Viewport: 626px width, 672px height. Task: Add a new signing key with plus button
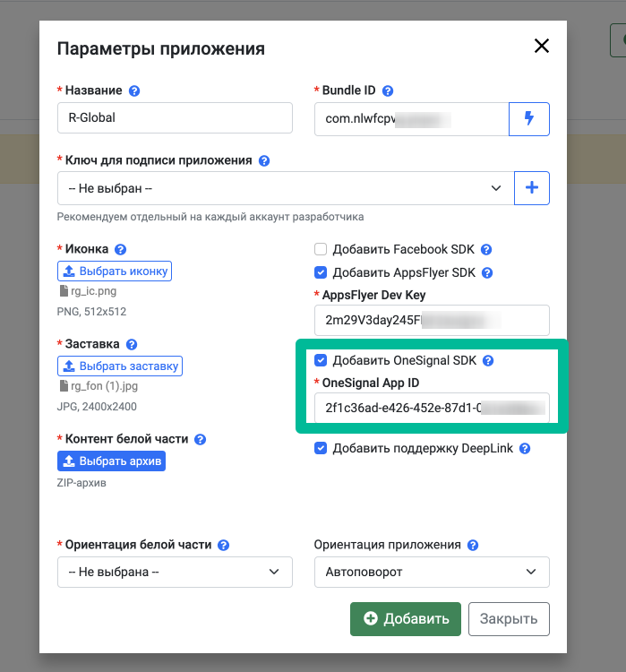[x=531, y=188]
